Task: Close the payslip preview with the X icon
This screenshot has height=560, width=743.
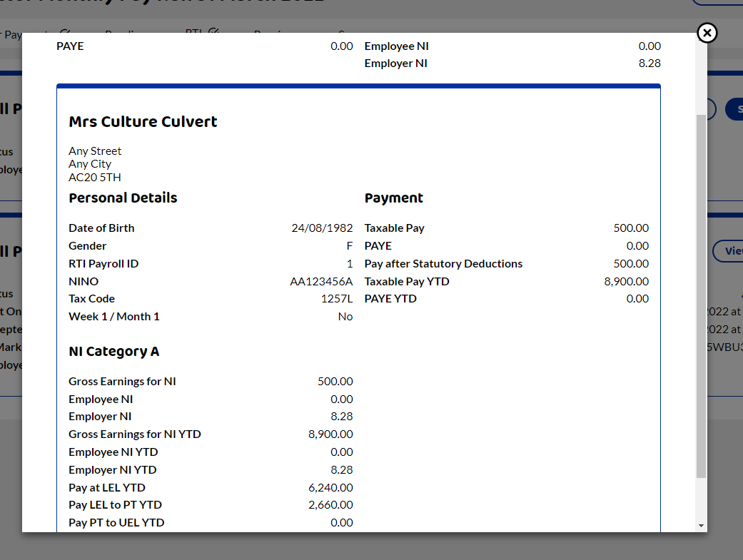Action: pos(707,33)
